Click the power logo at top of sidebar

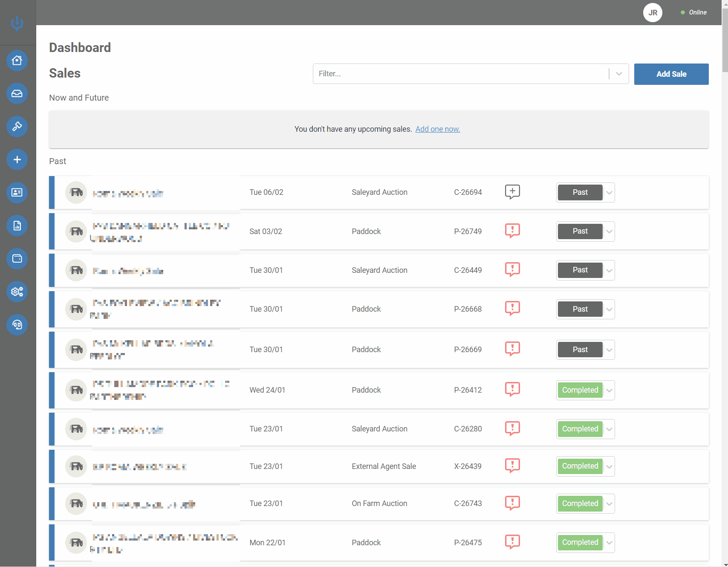click(17, 23)
